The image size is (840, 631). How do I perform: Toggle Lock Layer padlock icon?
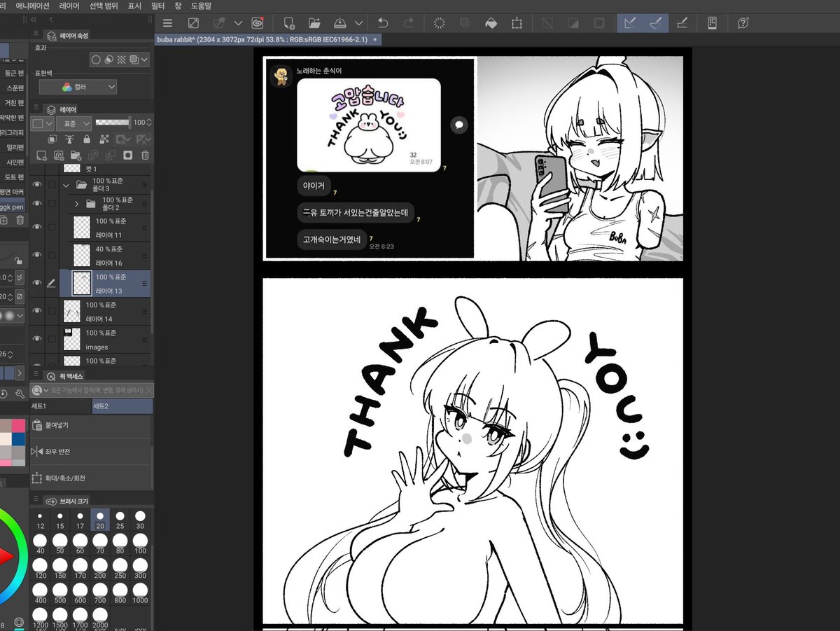click(x=86, y=139)
